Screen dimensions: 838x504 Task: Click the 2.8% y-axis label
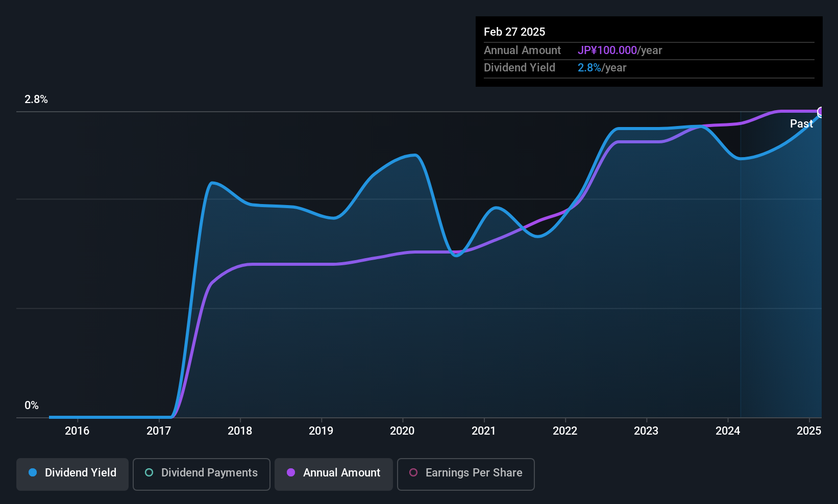[36, 99]
